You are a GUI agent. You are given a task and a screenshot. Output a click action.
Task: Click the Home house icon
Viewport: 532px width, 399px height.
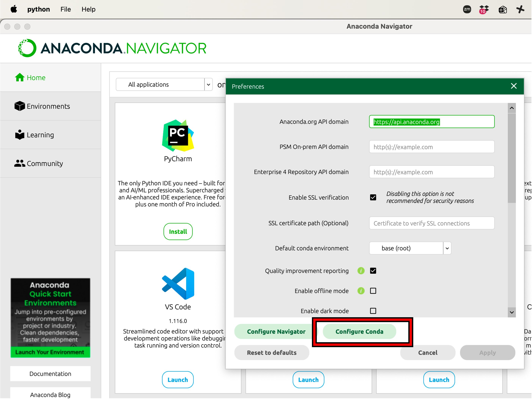tap(20, 77)
